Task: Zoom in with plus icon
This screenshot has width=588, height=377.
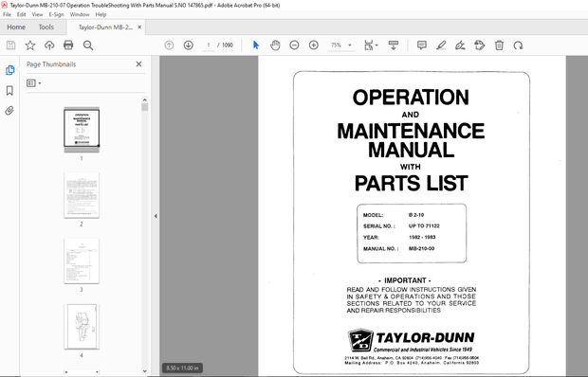Action: [x=314, y=45]
